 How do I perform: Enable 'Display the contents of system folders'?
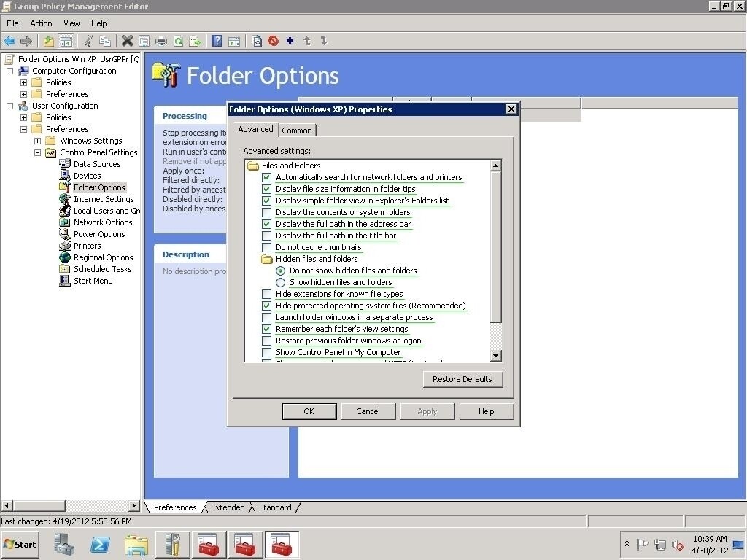point(268,212)
